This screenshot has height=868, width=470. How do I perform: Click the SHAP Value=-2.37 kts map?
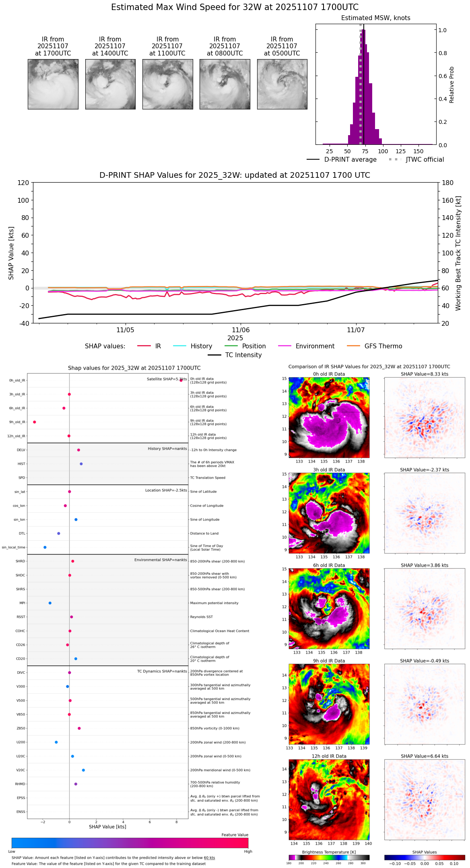pyautogui.click(x=425, y=513)
